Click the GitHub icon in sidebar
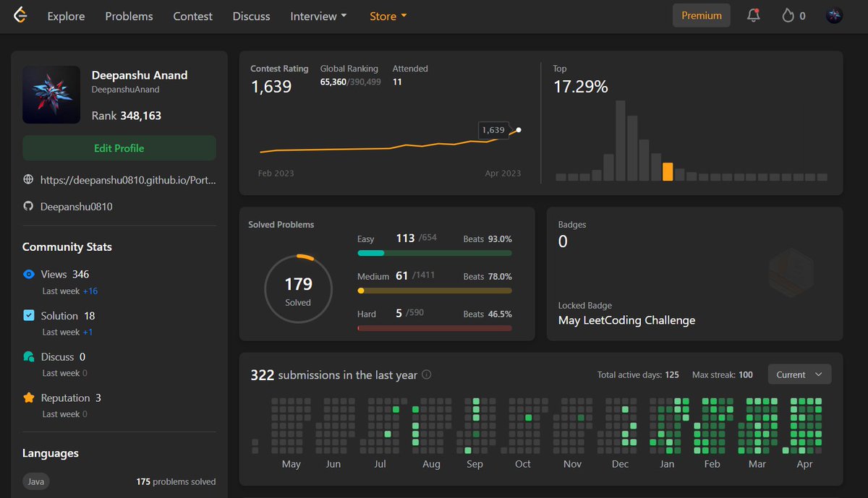 click(28, 207)
